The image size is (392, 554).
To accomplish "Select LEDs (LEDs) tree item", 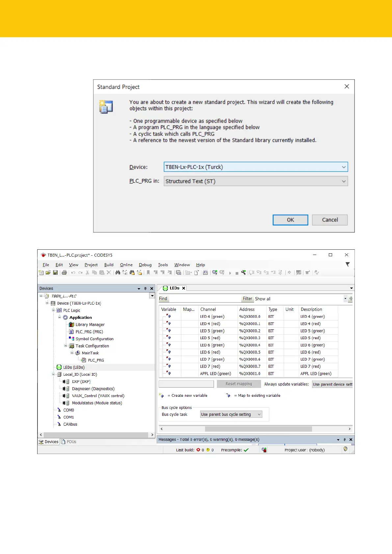I will pos(74,367).
